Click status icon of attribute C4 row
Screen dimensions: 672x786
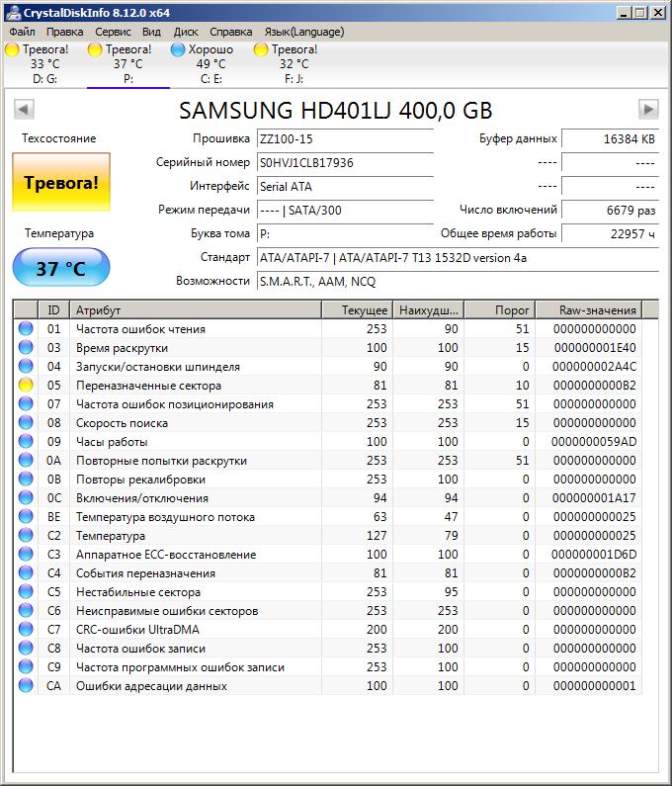click(x=26, y=573)
